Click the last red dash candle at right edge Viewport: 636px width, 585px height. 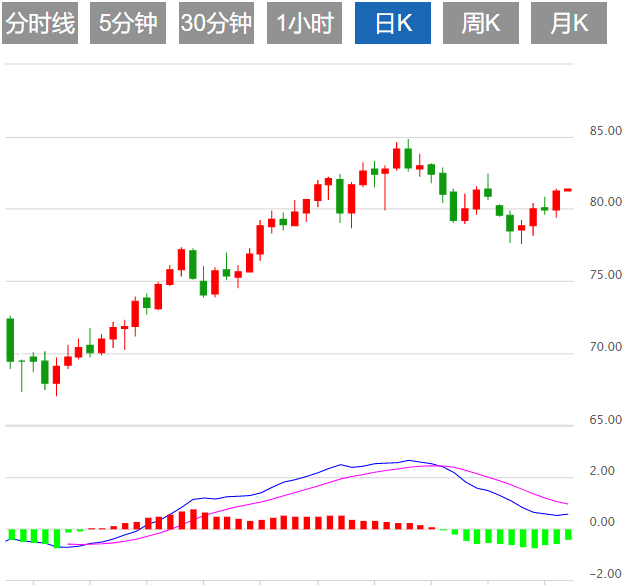click(x=567, y=189)
